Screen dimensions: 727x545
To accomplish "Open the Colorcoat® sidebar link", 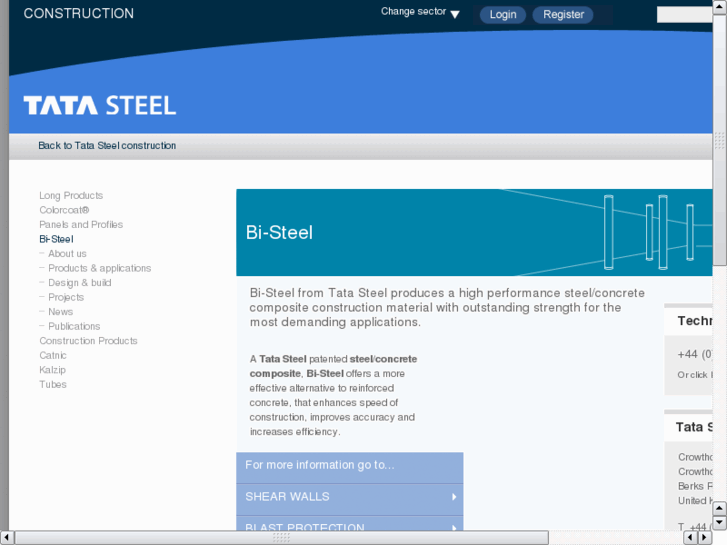I will pos(64,210).
